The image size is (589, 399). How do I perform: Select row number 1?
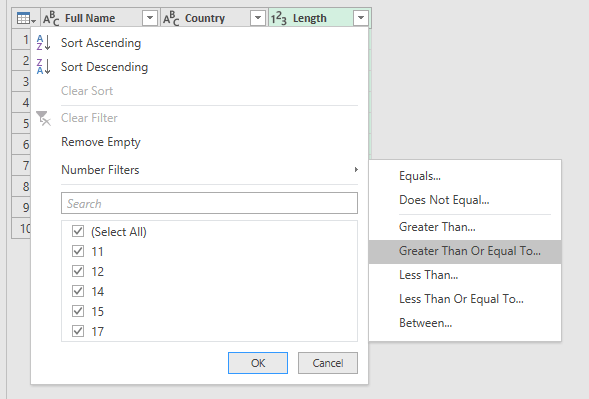21,39
